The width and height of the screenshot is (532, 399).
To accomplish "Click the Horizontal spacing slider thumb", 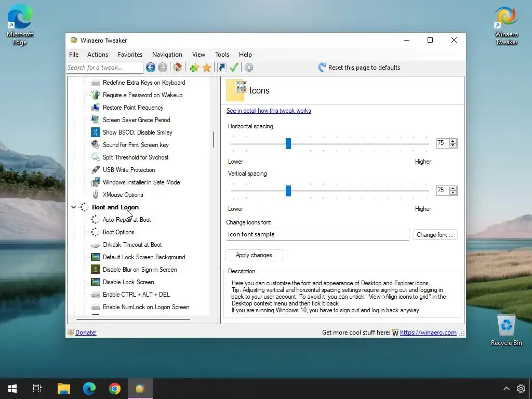I will coord(288,143).
